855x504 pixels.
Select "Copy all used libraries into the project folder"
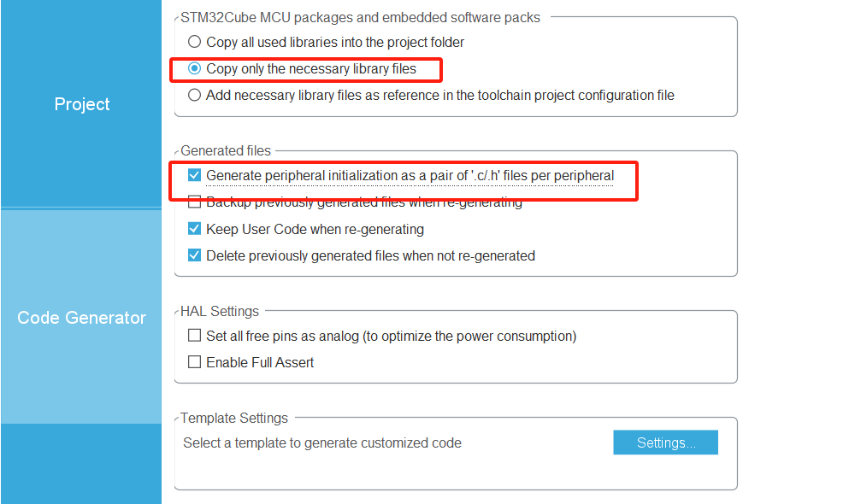194,40
